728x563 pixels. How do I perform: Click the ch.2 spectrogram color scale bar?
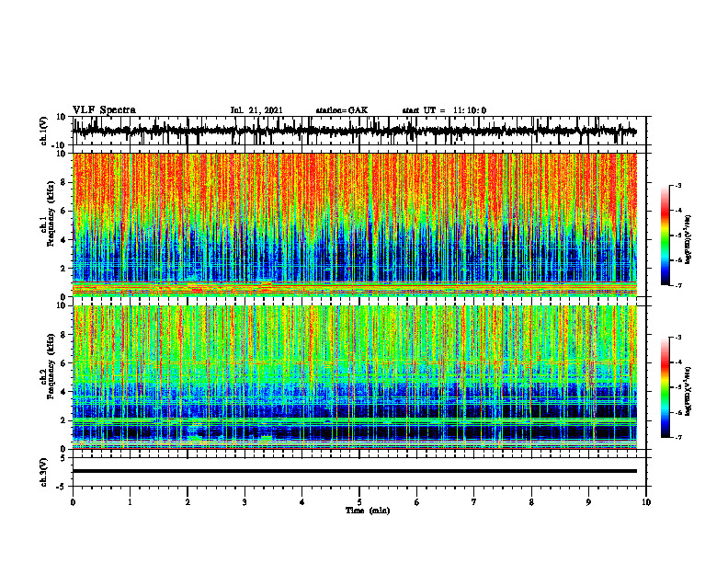tap(665, 387)
